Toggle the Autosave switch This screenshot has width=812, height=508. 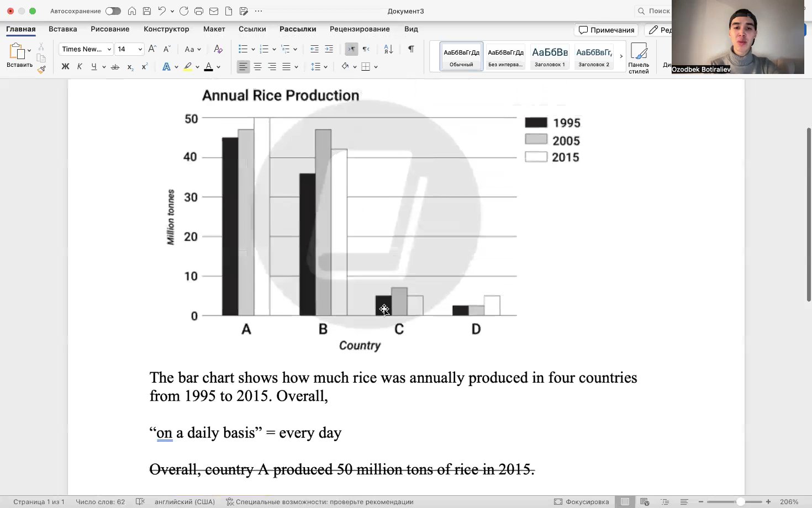(x=113, y=10)
